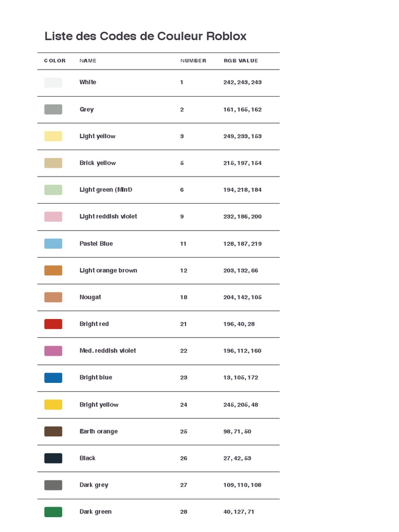Click number 27 in the Dark grey row
Viewport: 399px width, 532px height.
(183, 485)
